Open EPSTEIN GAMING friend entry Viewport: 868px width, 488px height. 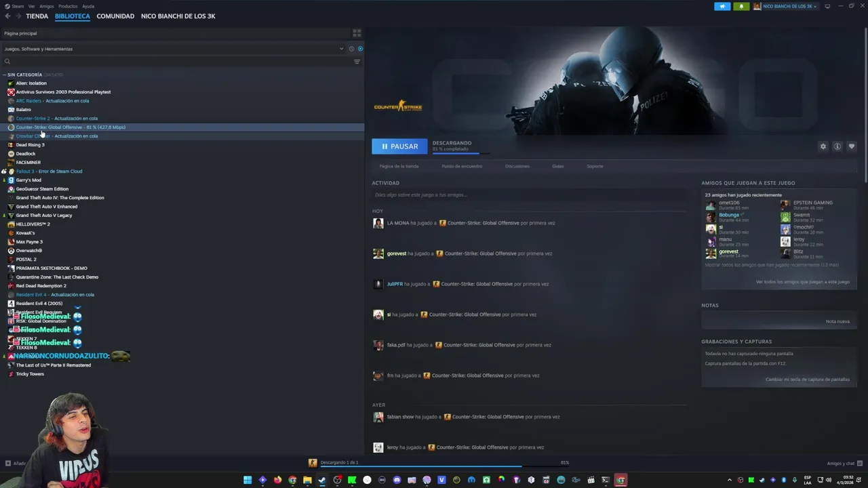click(813, 203)
